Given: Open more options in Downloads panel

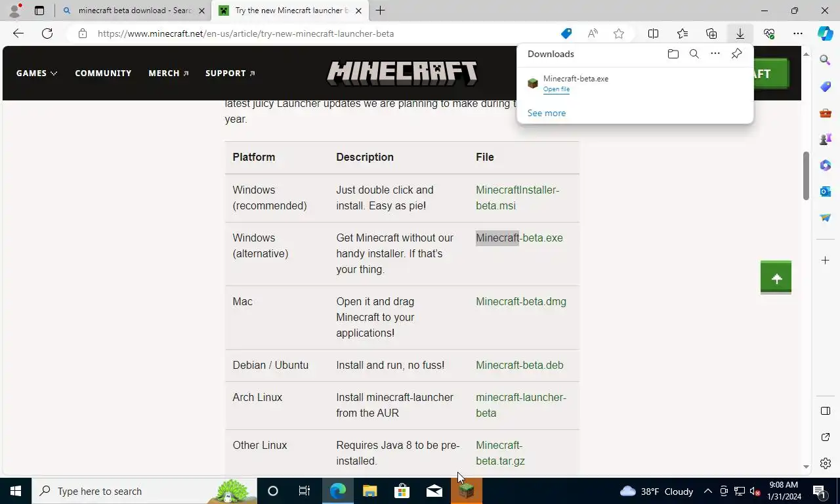Looking at the screenshot, I should (x=715, y=54).
